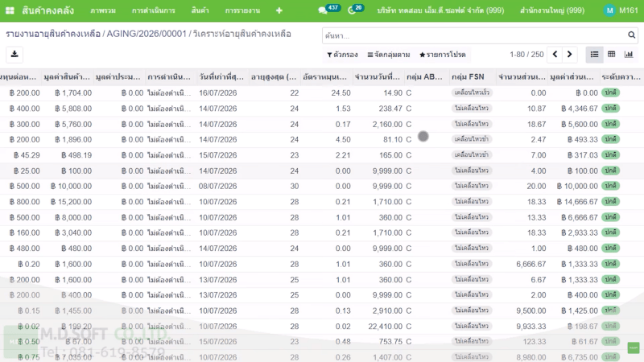This screenshot has height=362, width=644.
Task: Click date cell 16/07/2026
Action: tap(218, 93)
